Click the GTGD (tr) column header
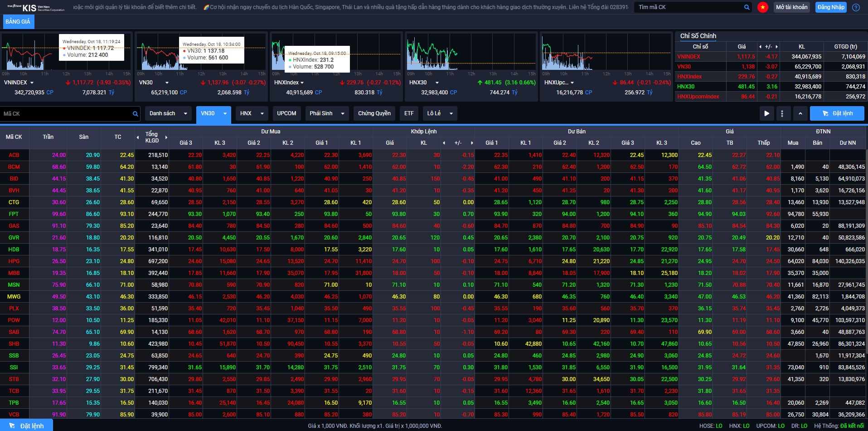868x431 pixels. pos(845,47)
